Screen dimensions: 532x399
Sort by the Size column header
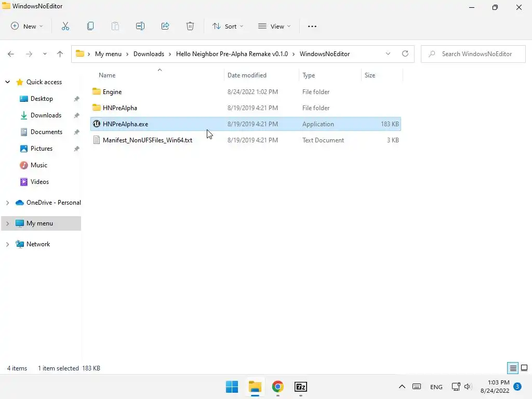(x=370, y=75)
